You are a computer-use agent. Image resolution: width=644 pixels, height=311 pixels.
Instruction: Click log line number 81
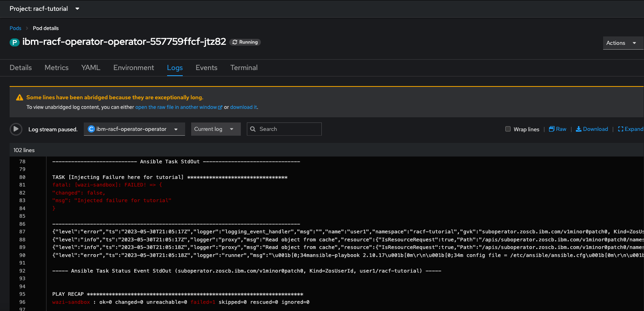[22, 185]
